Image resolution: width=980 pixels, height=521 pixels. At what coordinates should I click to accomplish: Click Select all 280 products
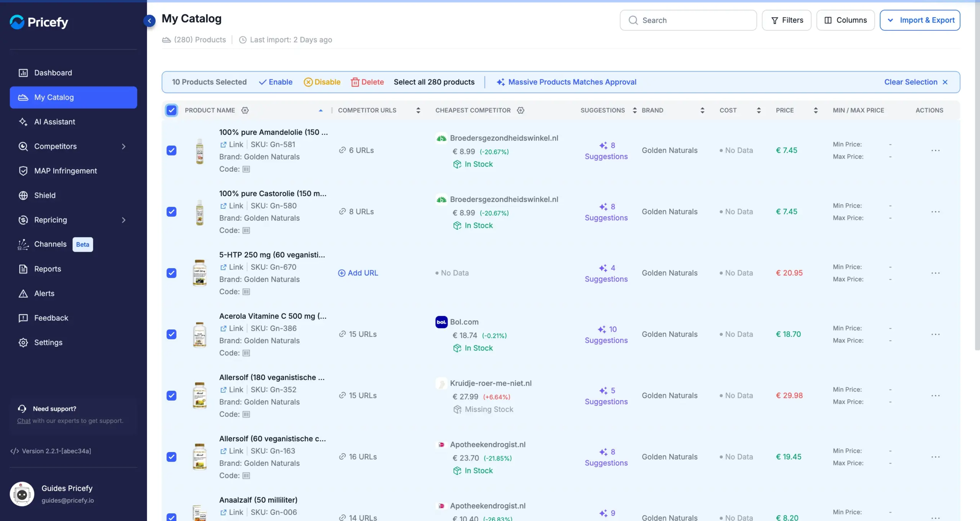pyautogui.click(x=434, y=82)
